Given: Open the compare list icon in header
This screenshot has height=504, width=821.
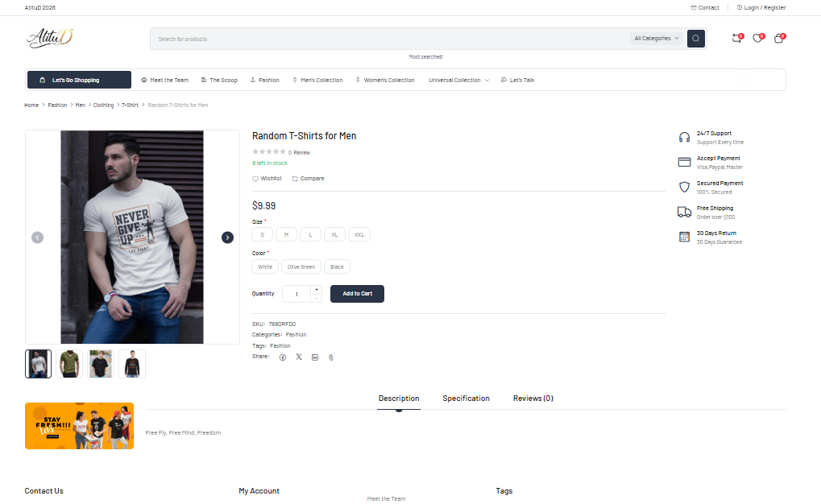Looking at the screenshot, I should click(737, 38).
